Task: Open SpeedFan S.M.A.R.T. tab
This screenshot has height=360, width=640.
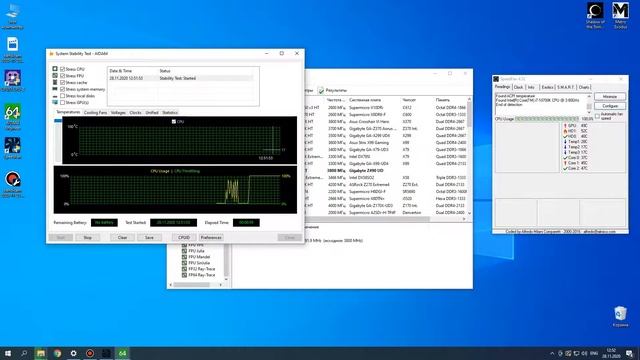Action: click(565, 87)
